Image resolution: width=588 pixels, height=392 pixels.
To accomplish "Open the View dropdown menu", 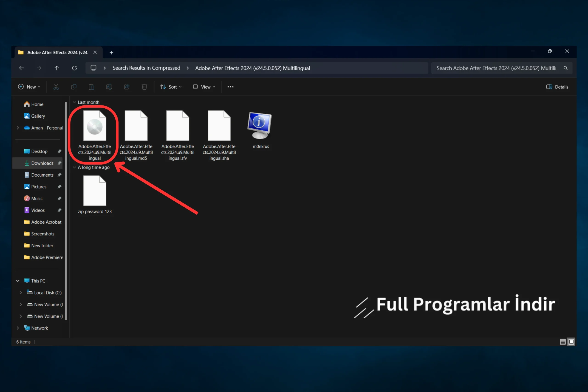I will (204, 87).
